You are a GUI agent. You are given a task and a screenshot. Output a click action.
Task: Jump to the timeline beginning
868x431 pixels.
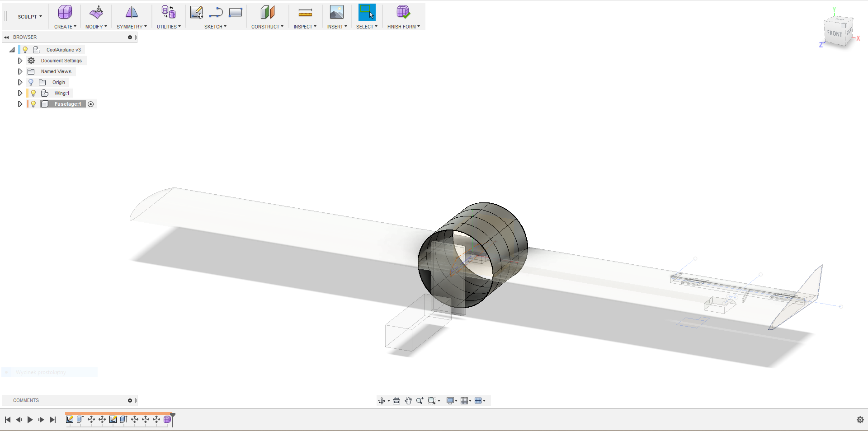tap(8, 420)
